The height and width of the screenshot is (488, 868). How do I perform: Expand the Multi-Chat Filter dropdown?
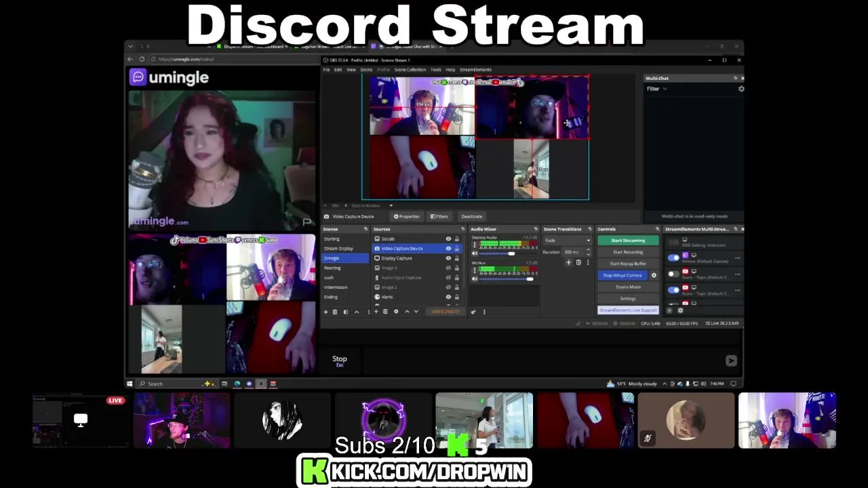tap(656, 89)
